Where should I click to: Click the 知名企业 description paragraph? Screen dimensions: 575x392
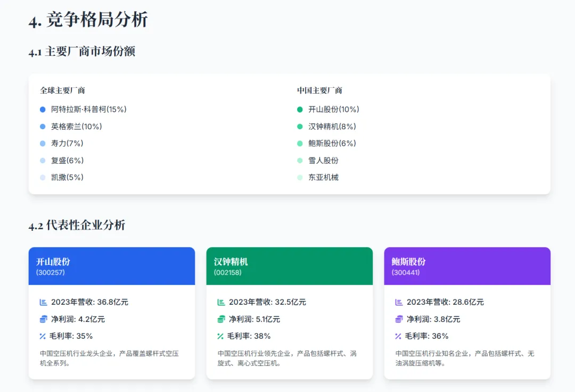(465, 358)
